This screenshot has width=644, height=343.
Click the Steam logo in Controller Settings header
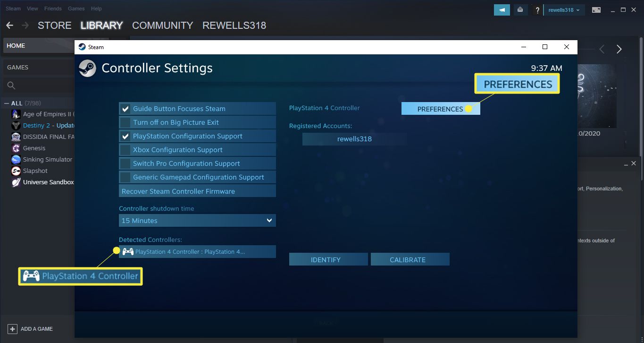pos(87,69)
